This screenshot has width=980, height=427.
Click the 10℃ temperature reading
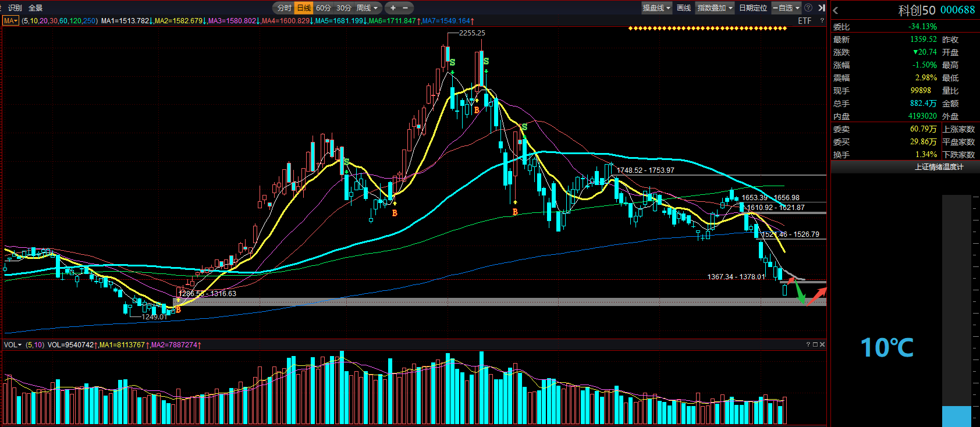(887, 348)
